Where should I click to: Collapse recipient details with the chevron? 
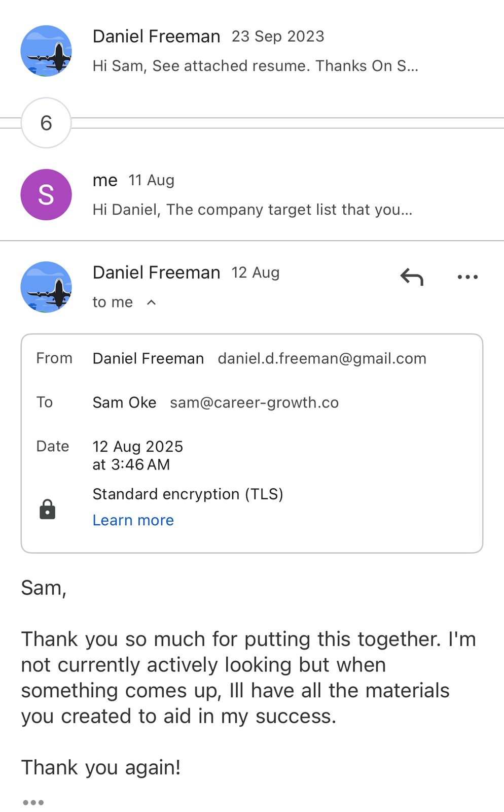151,302
